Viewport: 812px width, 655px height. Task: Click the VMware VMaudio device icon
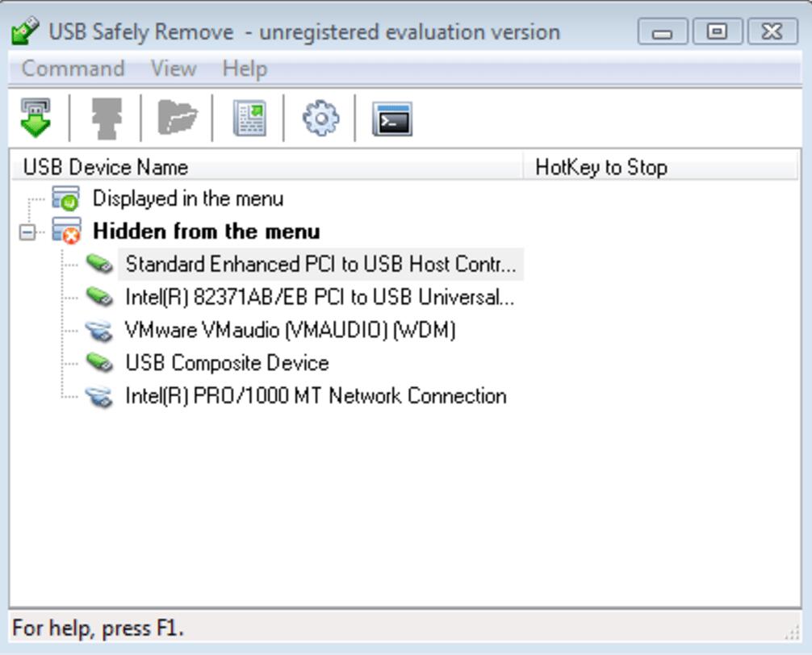(x=99, y=330)
